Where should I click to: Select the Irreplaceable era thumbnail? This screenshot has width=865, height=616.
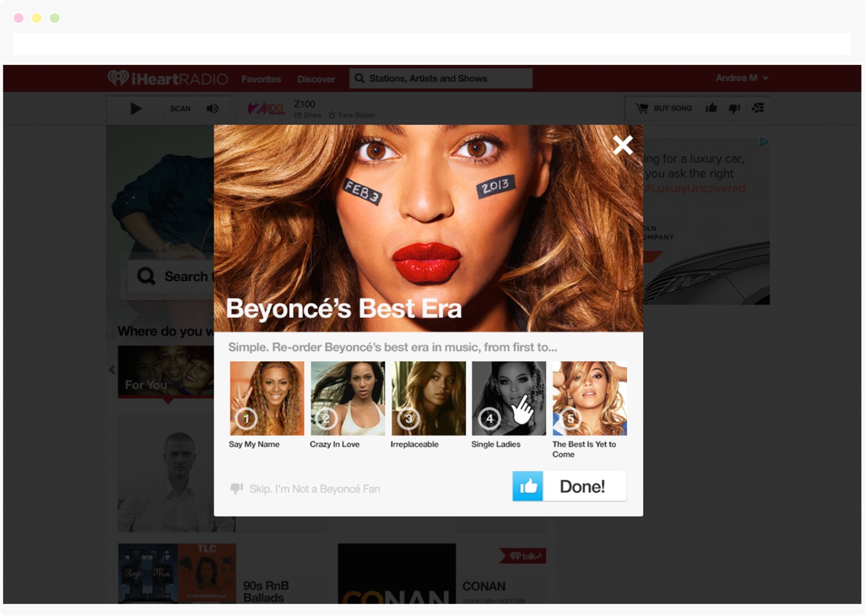(x=429, y=398)
